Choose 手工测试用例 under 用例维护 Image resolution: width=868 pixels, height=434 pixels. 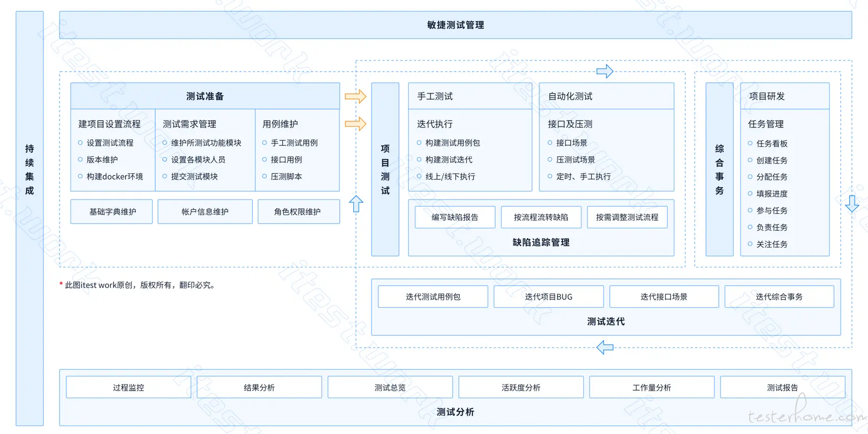[294, 143]
